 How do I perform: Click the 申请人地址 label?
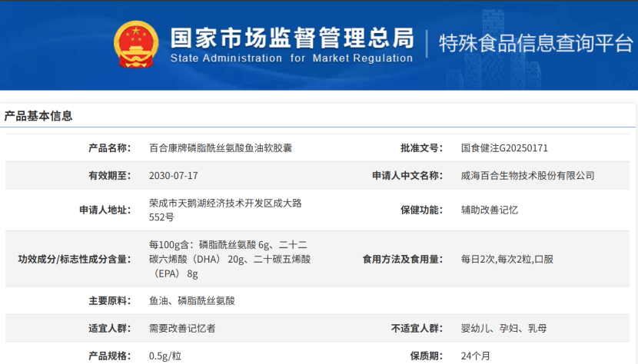pos(105,210)
